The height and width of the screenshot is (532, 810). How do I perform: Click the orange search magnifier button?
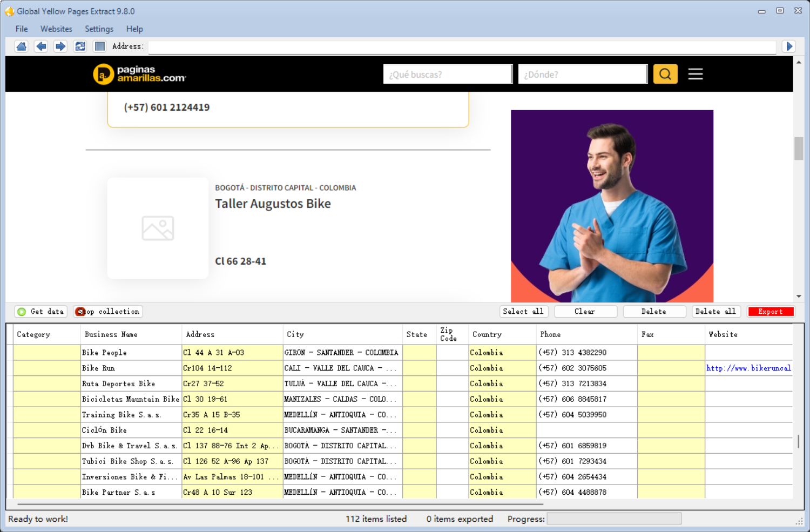[x=665, y=74]
